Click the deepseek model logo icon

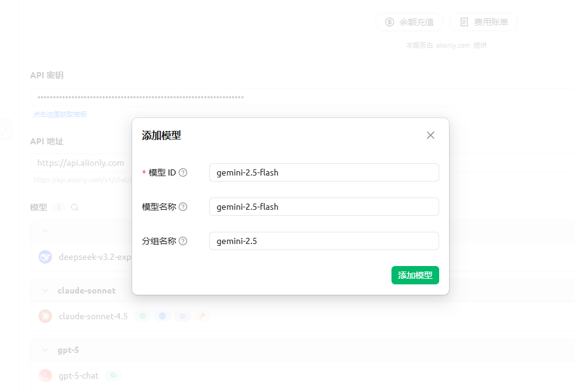click(45, 257)
